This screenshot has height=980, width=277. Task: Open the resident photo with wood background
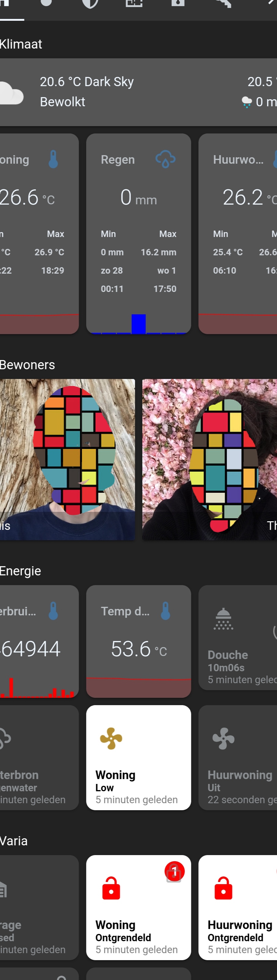coord(67,460)
